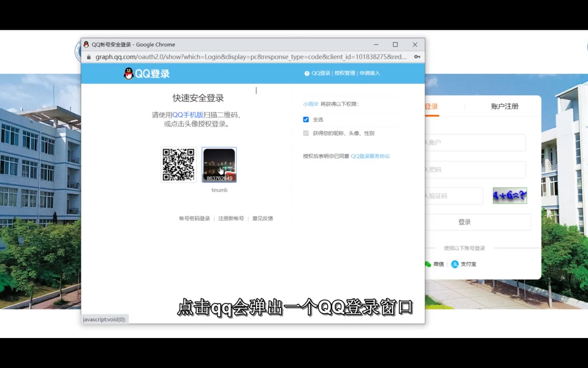Open the 申请接入 header link
The image size is (588, 368).
click(370, 73)
